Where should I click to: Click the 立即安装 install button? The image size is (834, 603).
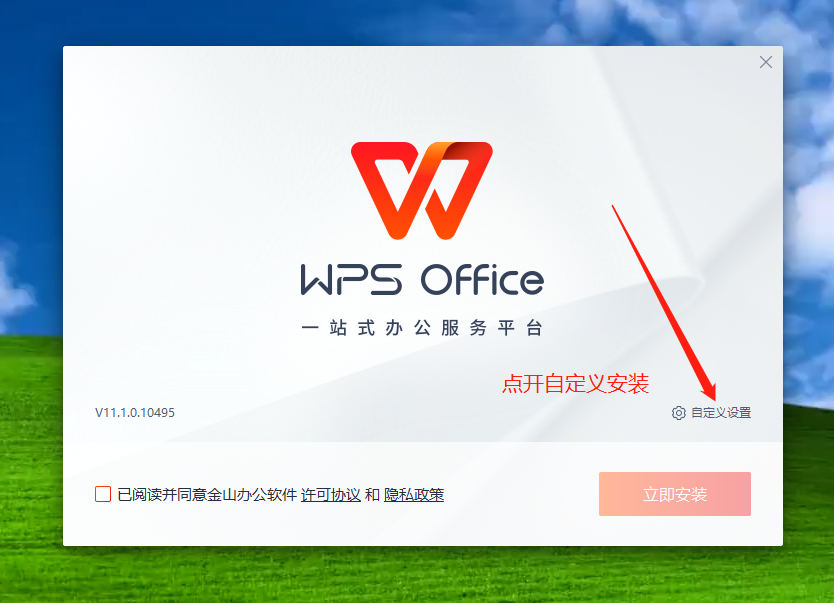674,494
